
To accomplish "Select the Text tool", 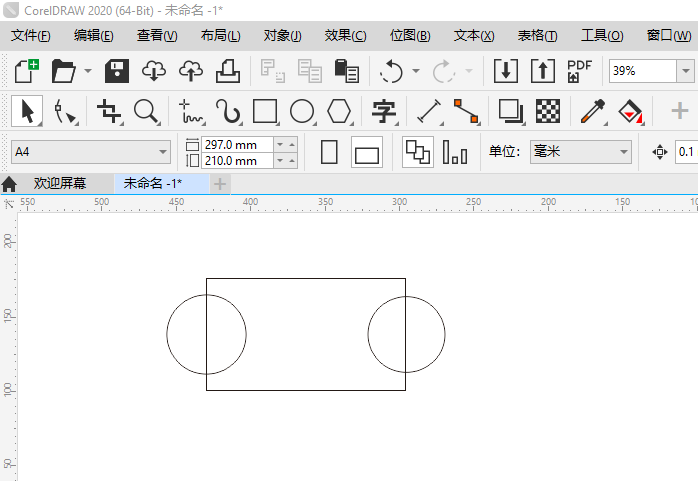I will (x=384, y=111).
